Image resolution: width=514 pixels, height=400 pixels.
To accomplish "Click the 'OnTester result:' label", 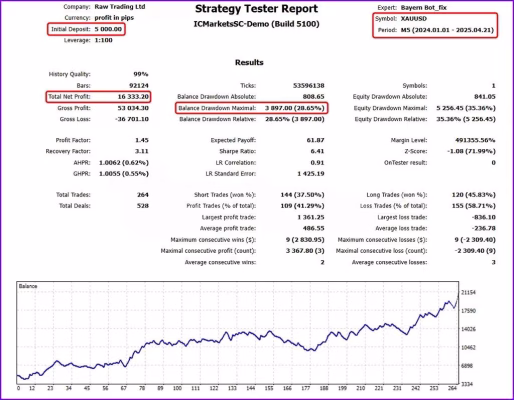I will (x=405, y=163).
